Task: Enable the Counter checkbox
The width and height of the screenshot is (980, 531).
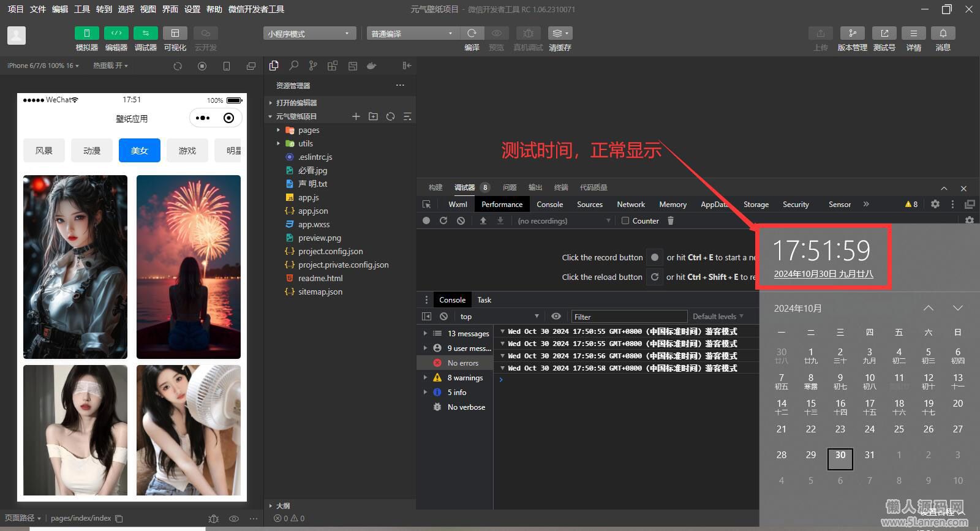Action: (x=625, y=221)
